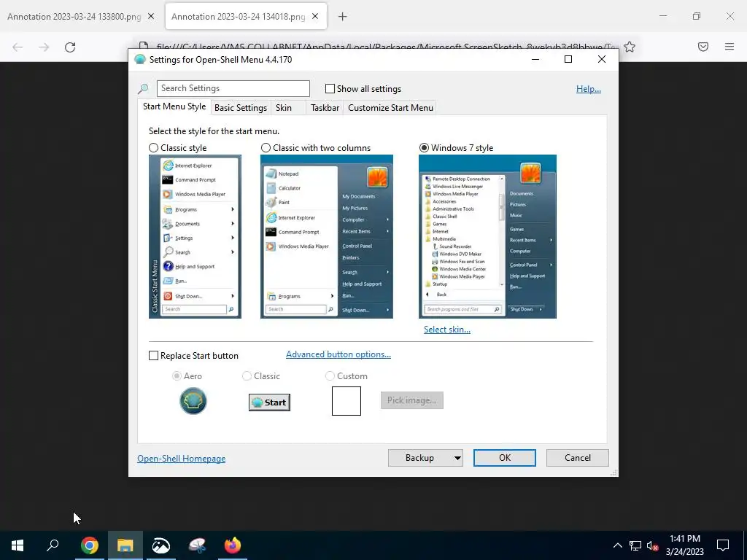Open the Taskbar tab
This screenshot has width=747, height=560.
point(325,108)
